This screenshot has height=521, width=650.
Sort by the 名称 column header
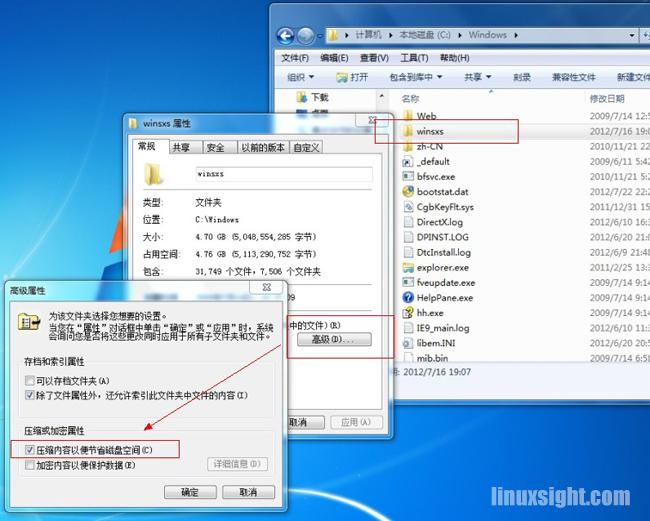[410, 99]
